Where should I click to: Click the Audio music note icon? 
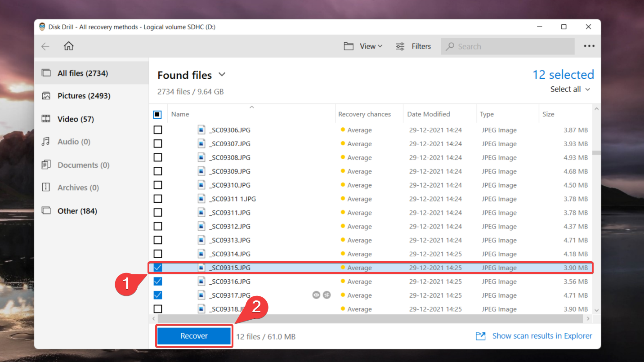coord(46,142)
